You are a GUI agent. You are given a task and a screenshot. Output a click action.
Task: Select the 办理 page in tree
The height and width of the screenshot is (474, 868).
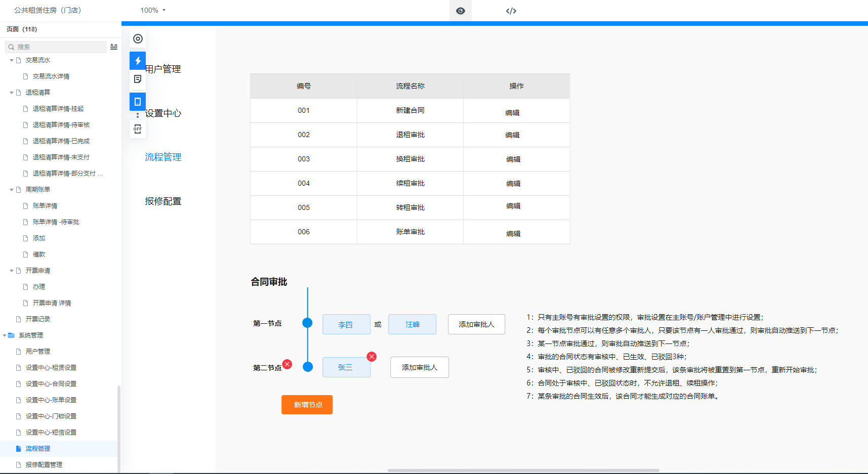coord(39,287)
